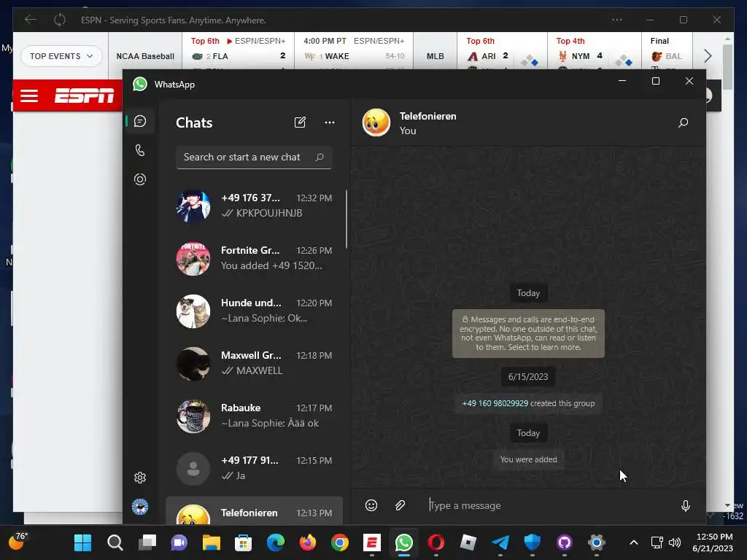747x560 pixels.
Task: Click the MLB label in ESPN scoreboard
Action: [x=436, y=56]
